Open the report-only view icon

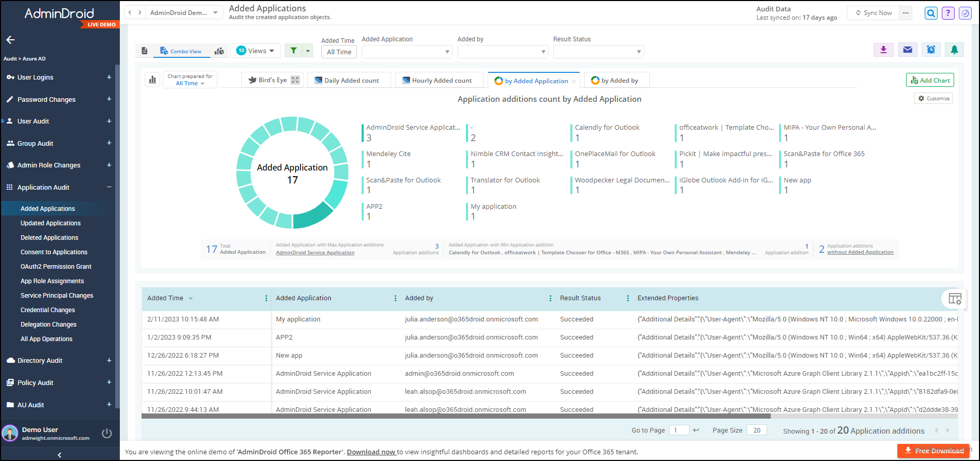coord(145,51)
